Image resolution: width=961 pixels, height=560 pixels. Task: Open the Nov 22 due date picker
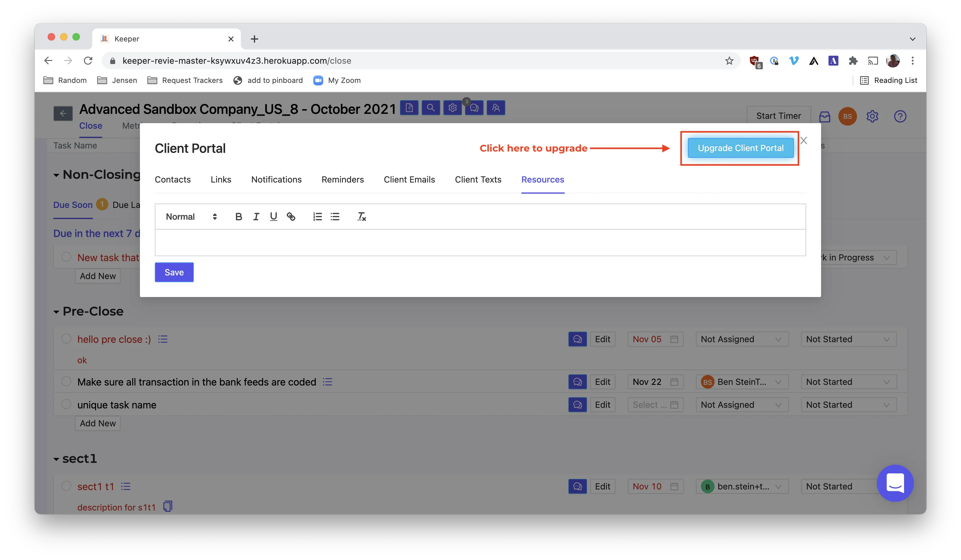pos(655,381)
